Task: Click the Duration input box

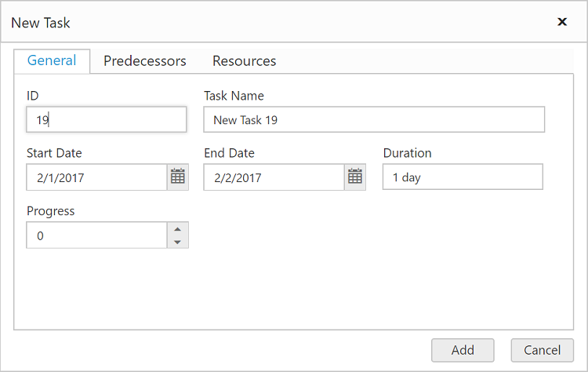Action: [463, 177]
